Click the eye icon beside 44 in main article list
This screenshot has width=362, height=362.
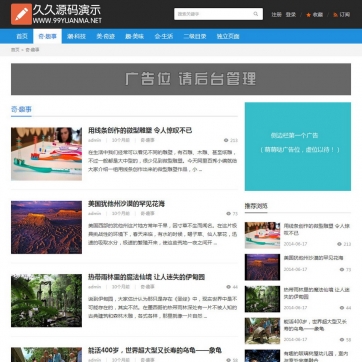[x=228, y=287]
